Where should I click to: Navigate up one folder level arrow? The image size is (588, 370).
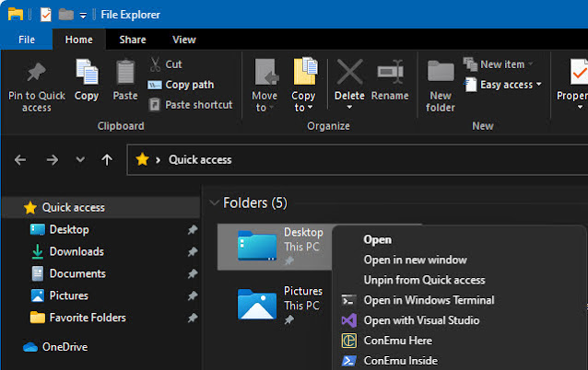coord(107,159)
